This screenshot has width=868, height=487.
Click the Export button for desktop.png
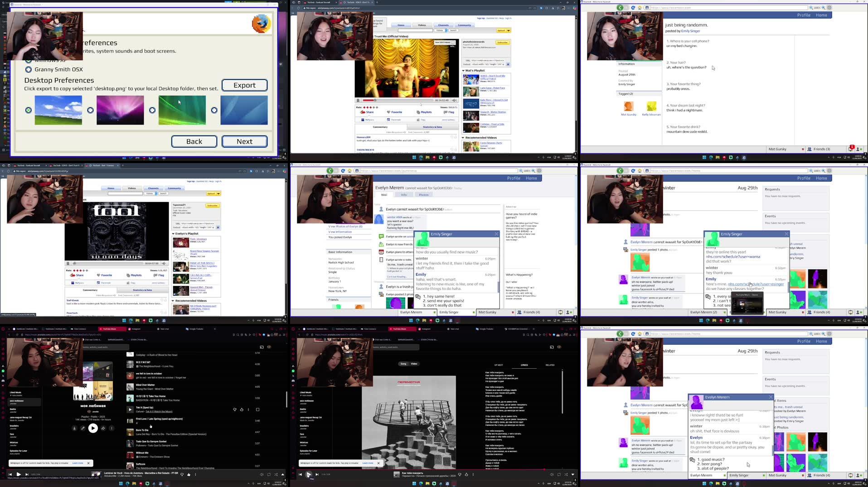[x=244, y=85]
